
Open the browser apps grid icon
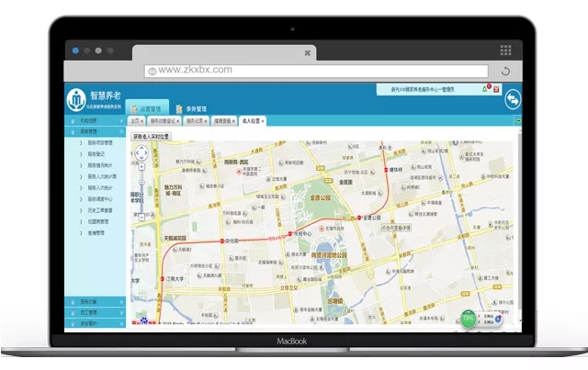coord(504,49)
